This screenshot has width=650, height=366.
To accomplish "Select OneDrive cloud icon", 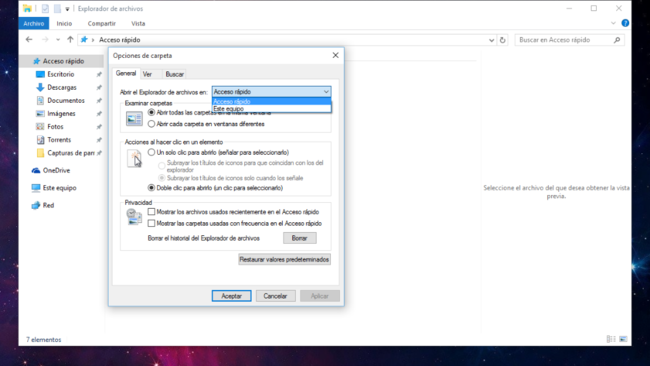I will (36, 170).
